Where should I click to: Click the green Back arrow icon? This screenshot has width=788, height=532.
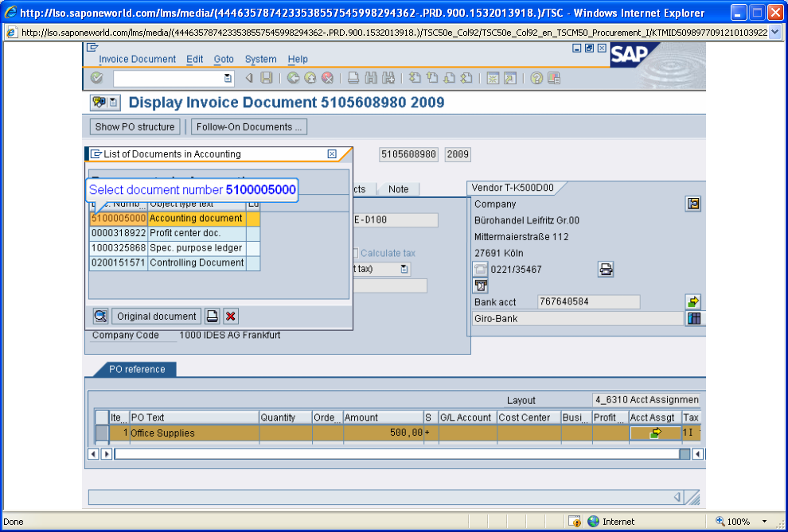point(294,78)
